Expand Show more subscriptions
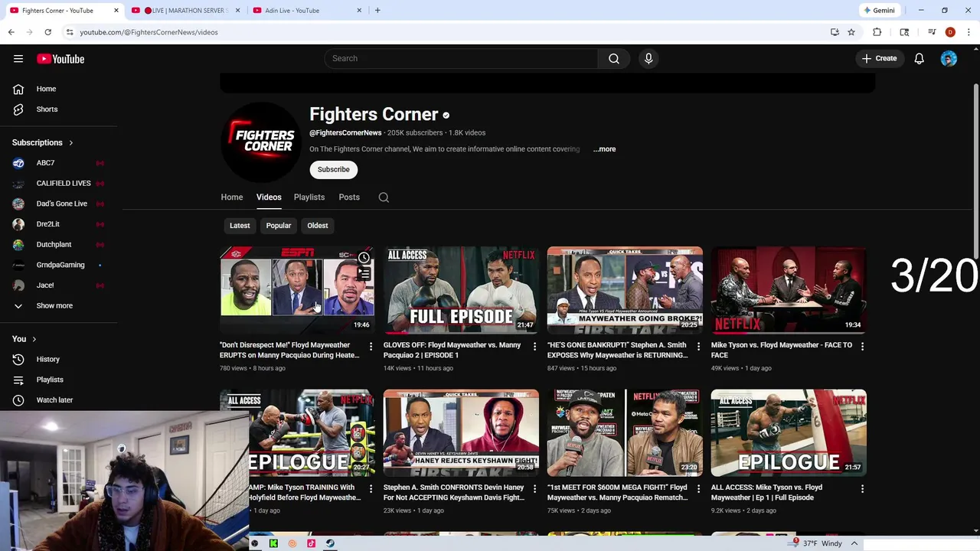980x551 pixels. (54, 305)
